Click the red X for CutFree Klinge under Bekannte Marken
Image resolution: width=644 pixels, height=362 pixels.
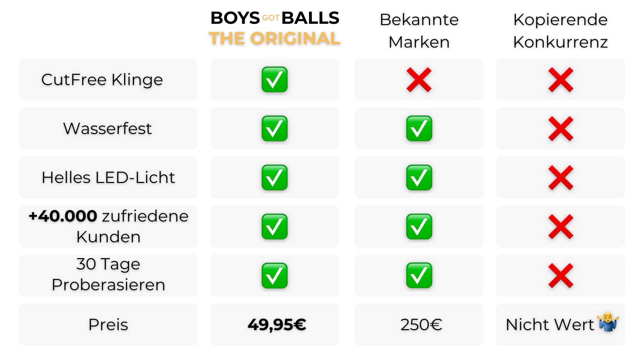pos(419,80)
